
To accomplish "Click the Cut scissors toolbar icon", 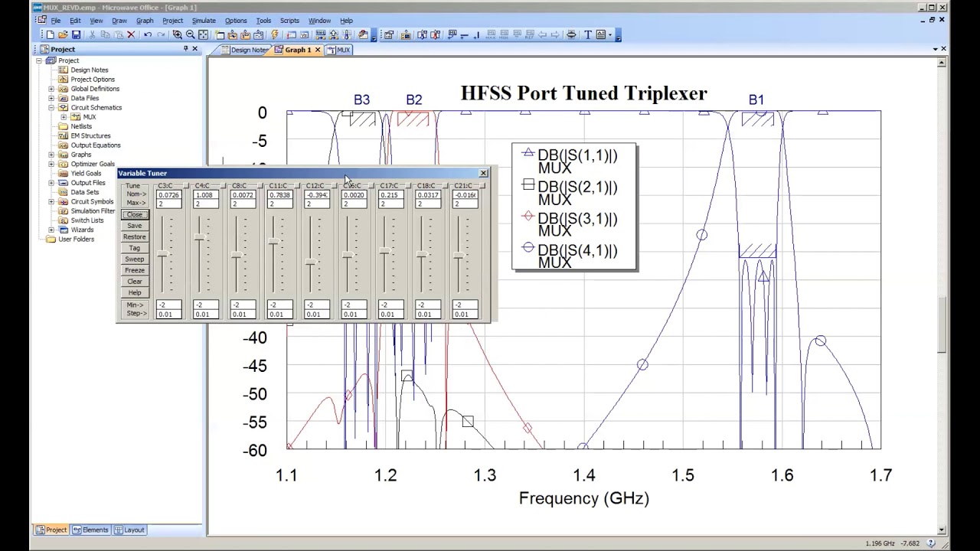I will click(93, 34).
